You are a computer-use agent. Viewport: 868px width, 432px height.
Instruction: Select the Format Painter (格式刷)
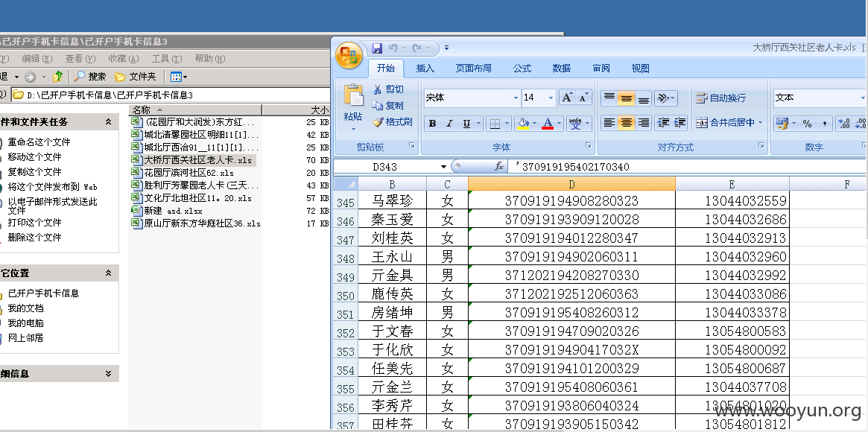pos(393,121)
